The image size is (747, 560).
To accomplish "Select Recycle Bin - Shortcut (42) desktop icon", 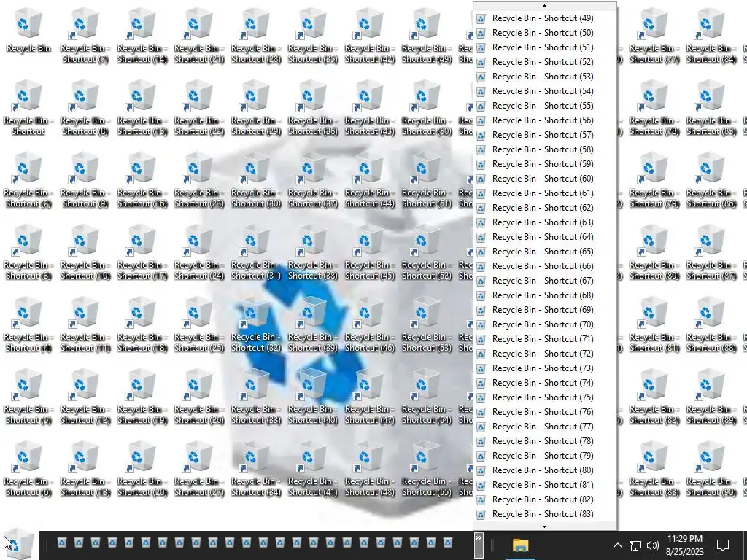I will tap(370, 36).
